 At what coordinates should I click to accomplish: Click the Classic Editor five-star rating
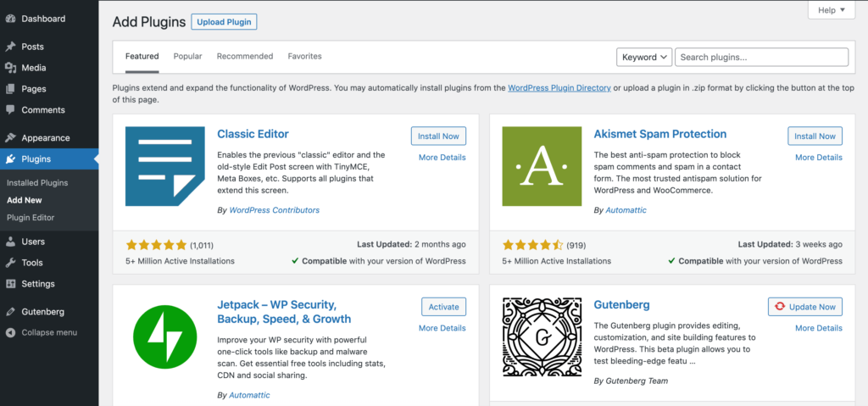(x=157, y=245)
